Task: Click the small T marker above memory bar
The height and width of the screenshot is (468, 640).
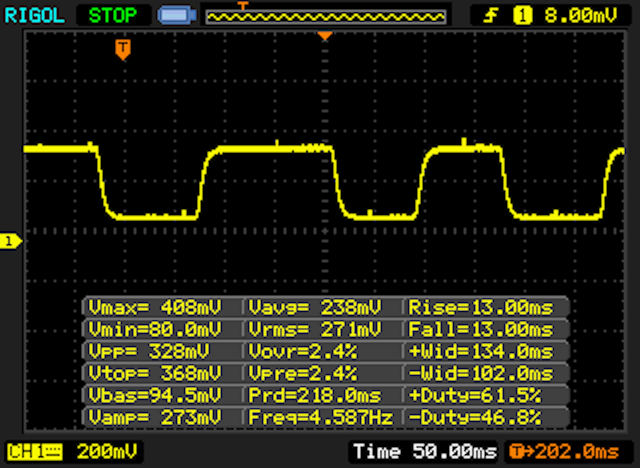Action: coord(240,5)
